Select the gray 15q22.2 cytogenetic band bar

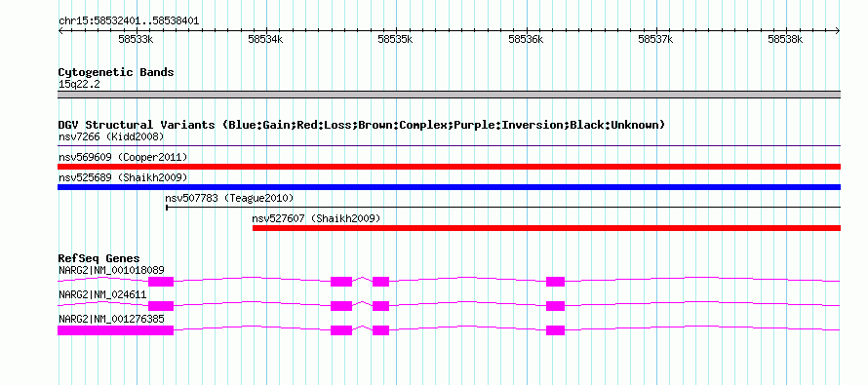pos(449,95)
